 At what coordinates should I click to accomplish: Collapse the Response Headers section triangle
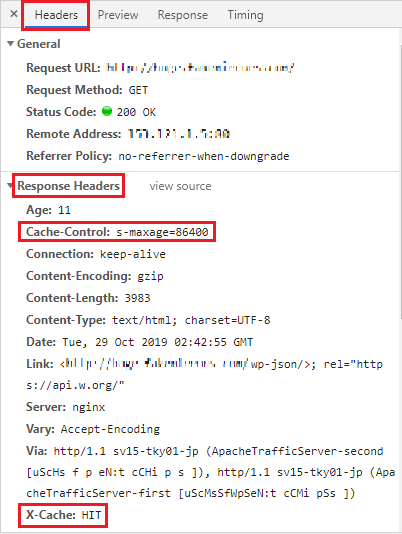[10, 186]
